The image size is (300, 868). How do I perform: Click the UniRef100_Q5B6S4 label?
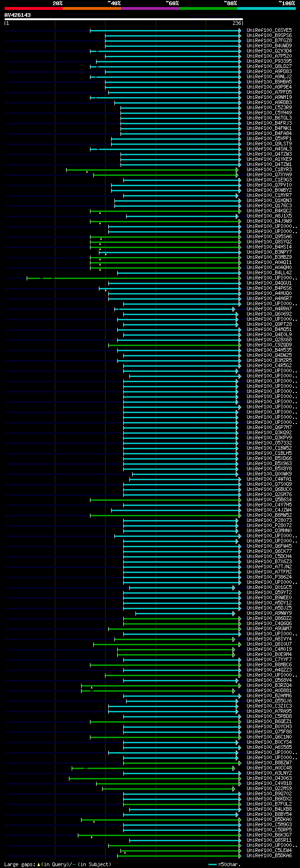pyautogui.click(x=269, y=500)
